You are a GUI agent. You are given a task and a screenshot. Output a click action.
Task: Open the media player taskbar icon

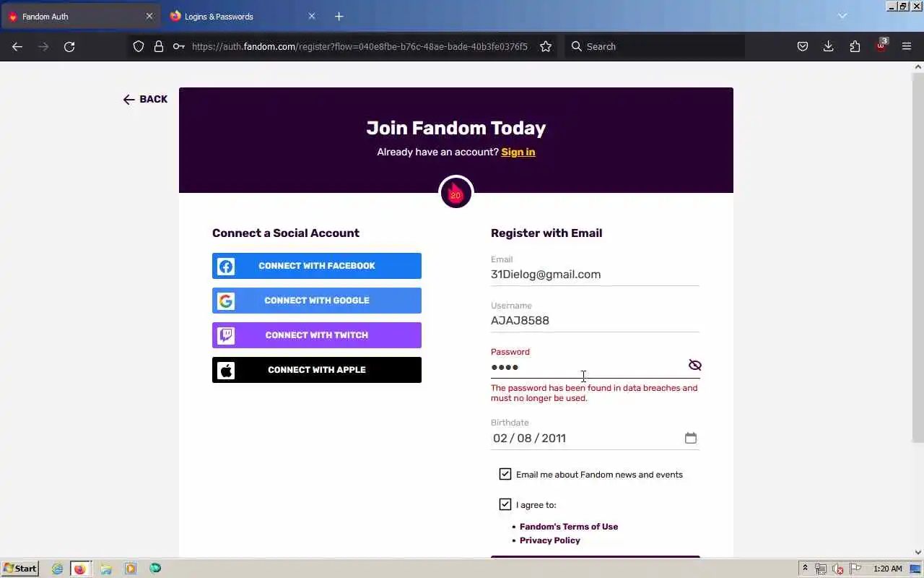(131, 569)
